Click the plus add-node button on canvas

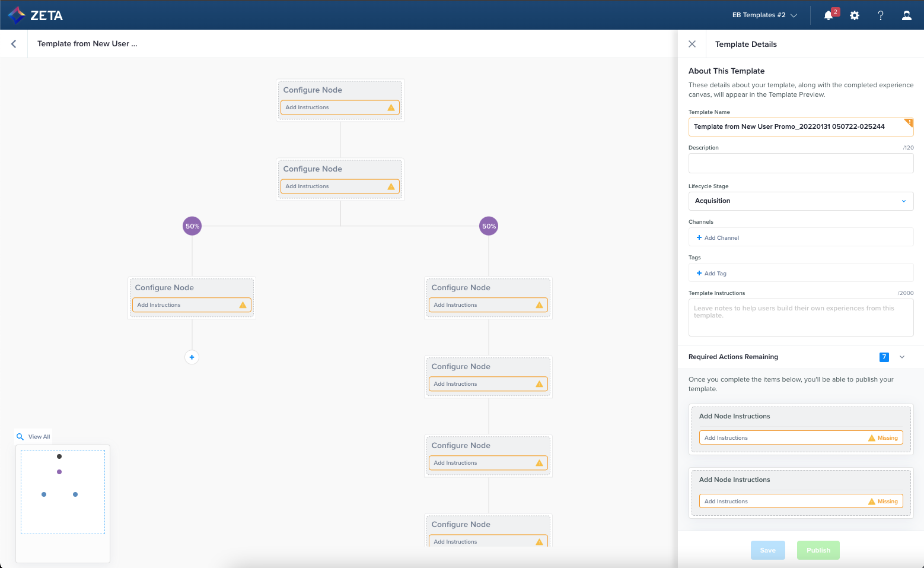point(192,357)
